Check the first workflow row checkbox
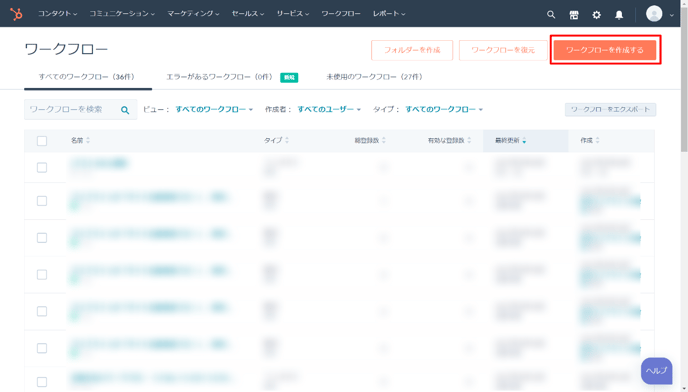The height and width of the screenshot is (392, 688). coord(42,168)
